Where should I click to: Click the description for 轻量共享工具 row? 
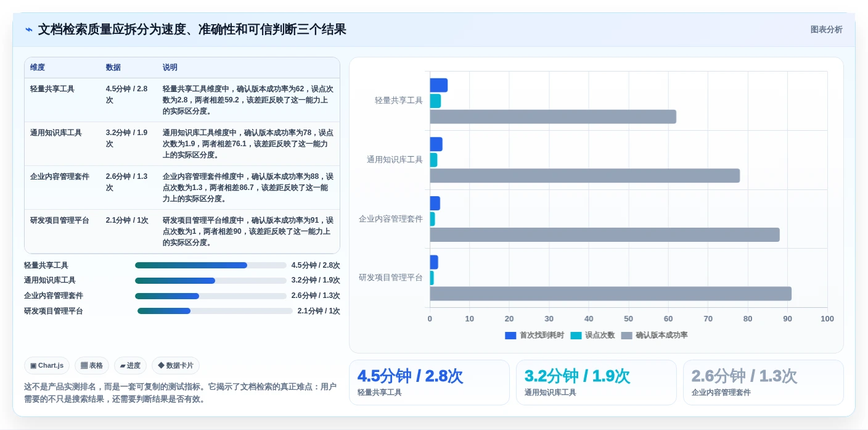(248, 100)
